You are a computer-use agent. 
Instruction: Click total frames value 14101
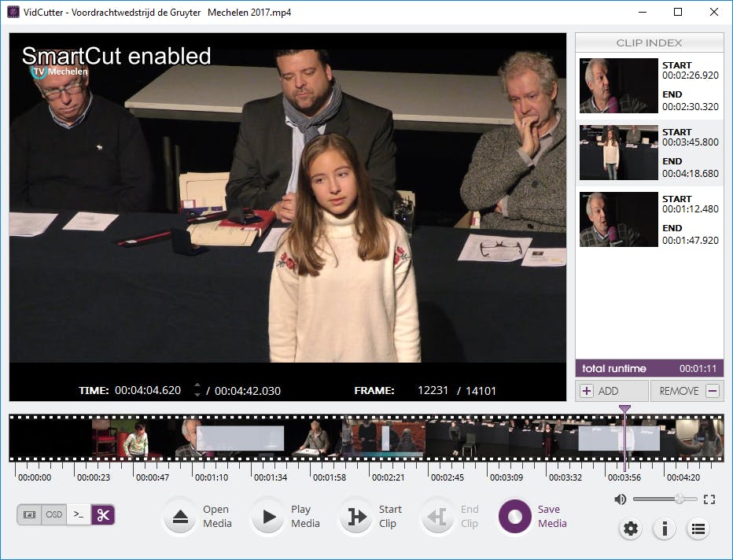(x=481, y=391)
